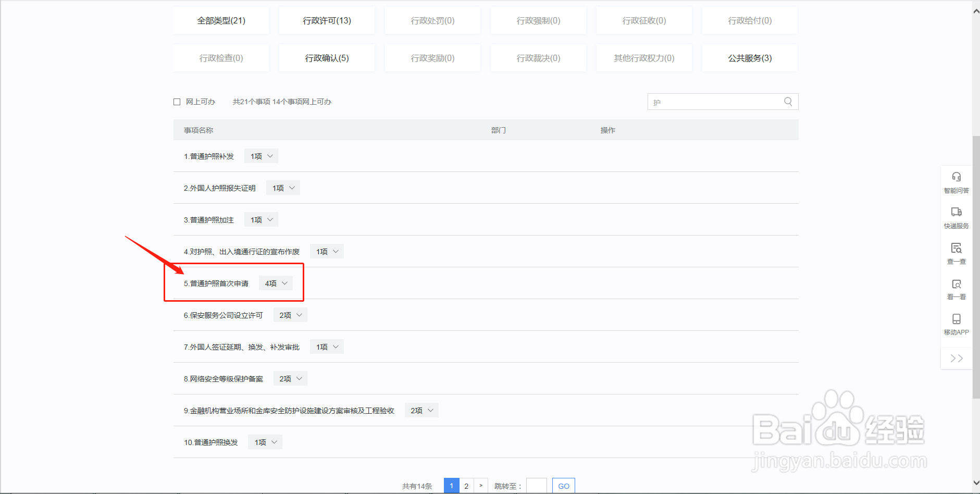Click the 跳转至 page number input field
The image size is (980, 494).
pyautogui.click(x=537, y=485)
